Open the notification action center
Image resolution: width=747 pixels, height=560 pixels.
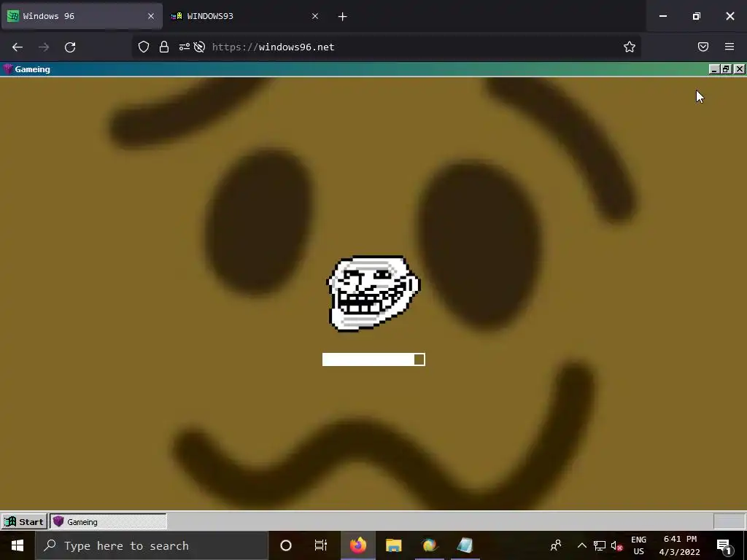[724, 547]
